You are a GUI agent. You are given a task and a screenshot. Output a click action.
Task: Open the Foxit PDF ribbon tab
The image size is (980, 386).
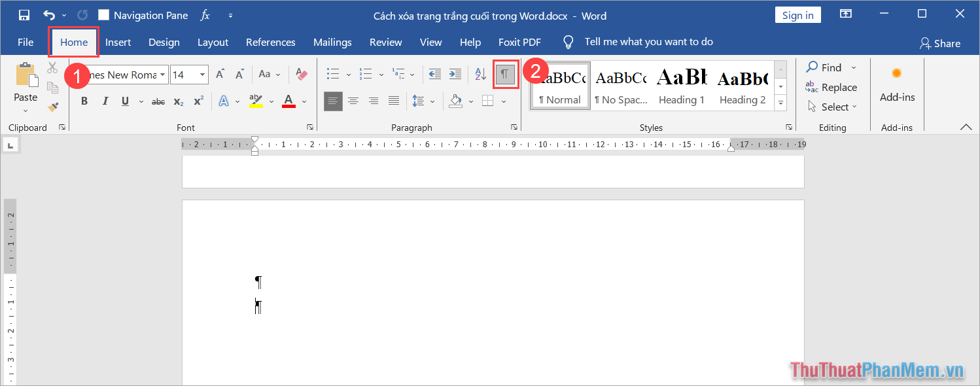(x=519, y=41)
